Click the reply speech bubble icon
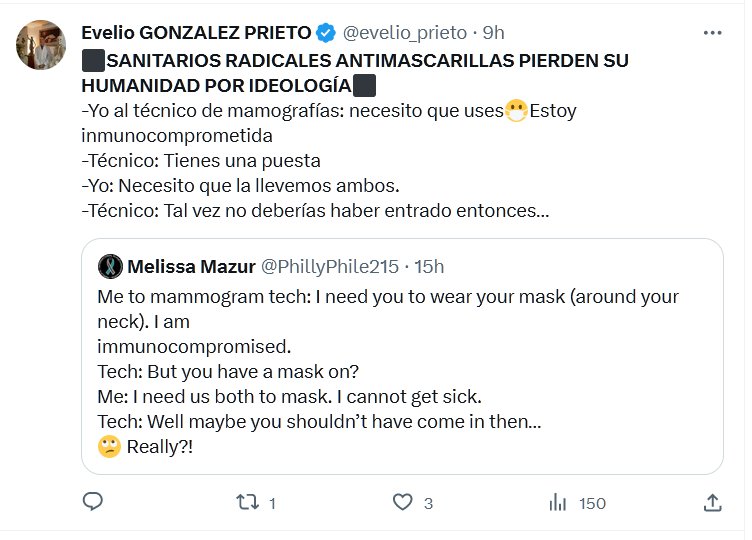752x540 pixels. pyautogui.click(x=93, y=502)
